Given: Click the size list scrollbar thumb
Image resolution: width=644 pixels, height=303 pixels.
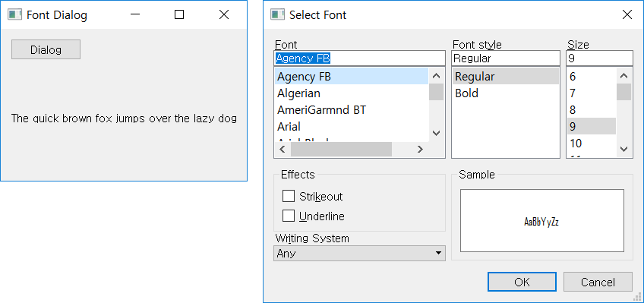Looking at the screenshot, I should click(624, 92).
